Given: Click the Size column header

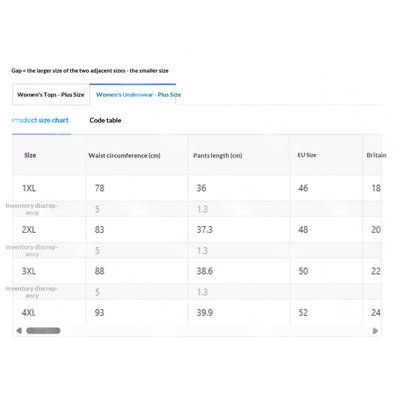Looking at the screenshot, I should point(30,155).
